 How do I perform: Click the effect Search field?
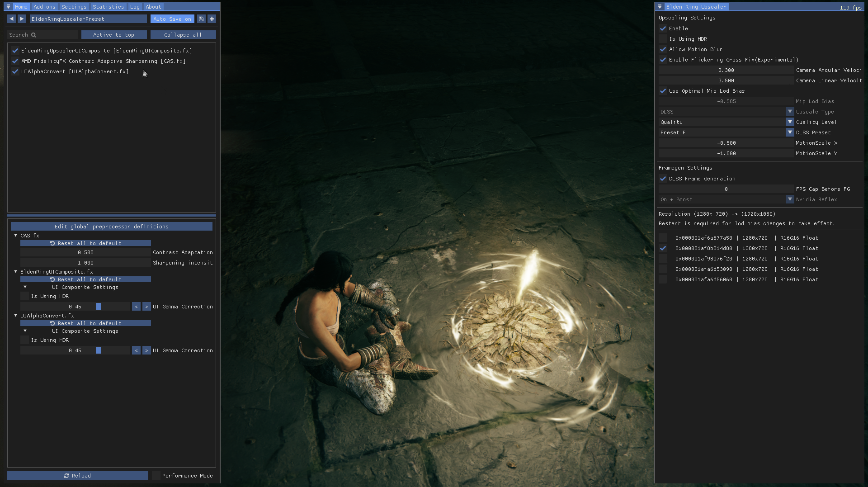42,35
